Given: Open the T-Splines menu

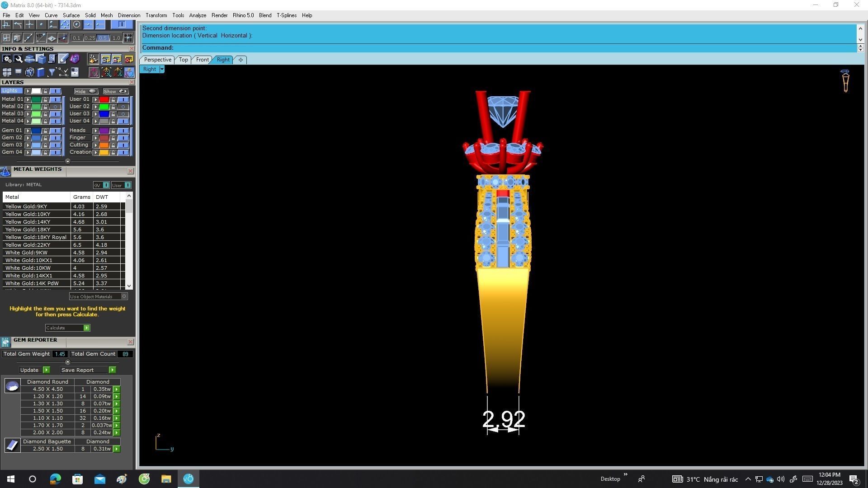Looking at the screenshot, I should pos(286,15).
